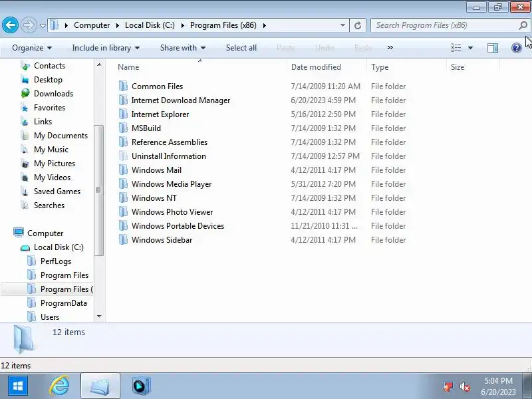532x399 pixels.
Task: Open Windows Media Player from the taskbar
Action: 141,386
